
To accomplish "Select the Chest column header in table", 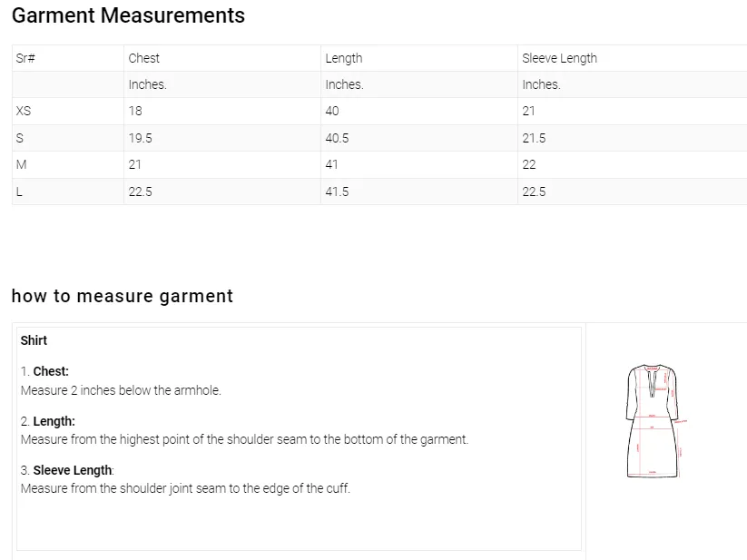I will click(144, 58).
